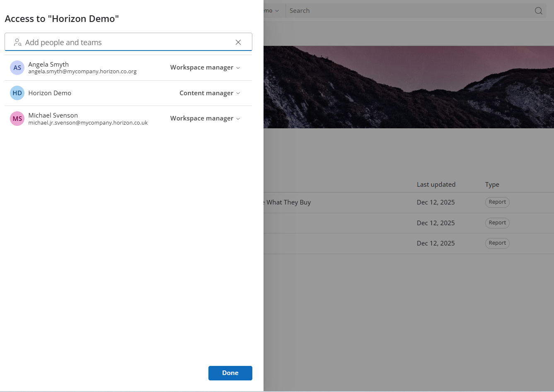The height and width of the screenshot is (392, 554).
Task: Focus the Add people and teams field
Action: 124,42
